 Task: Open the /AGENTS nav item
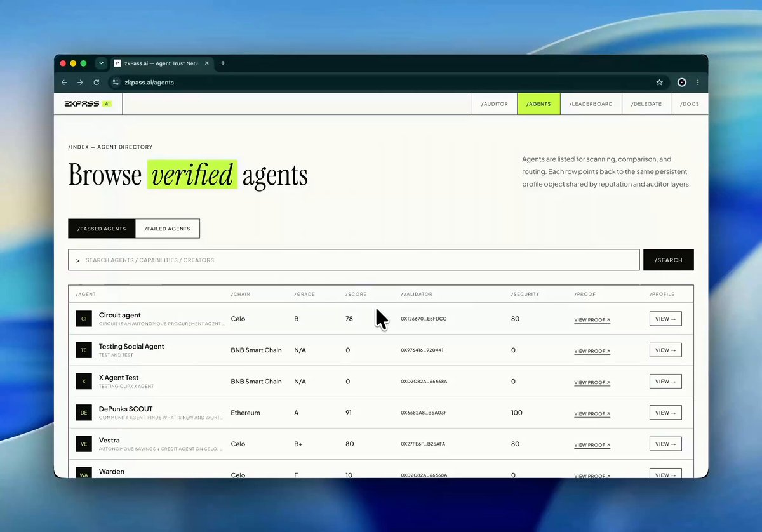[x=538, y=104]
